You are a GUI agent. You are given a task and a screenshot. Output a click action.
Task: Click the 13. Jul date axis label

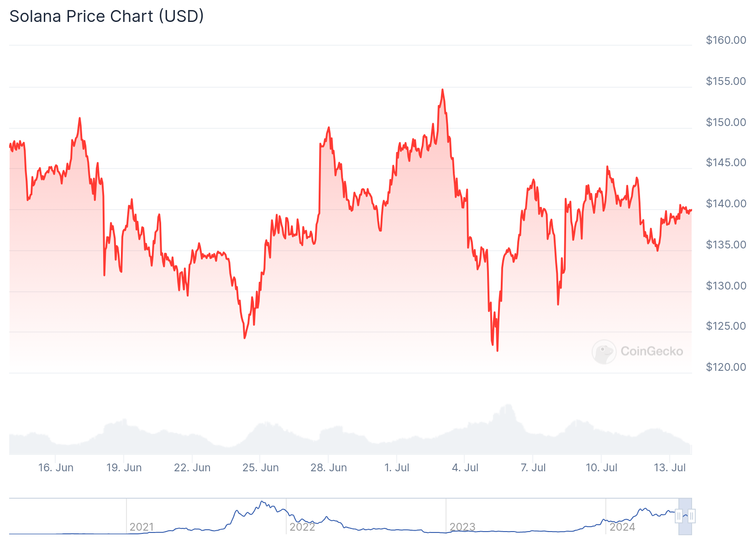pyautogui.click(x=670, y=468)
